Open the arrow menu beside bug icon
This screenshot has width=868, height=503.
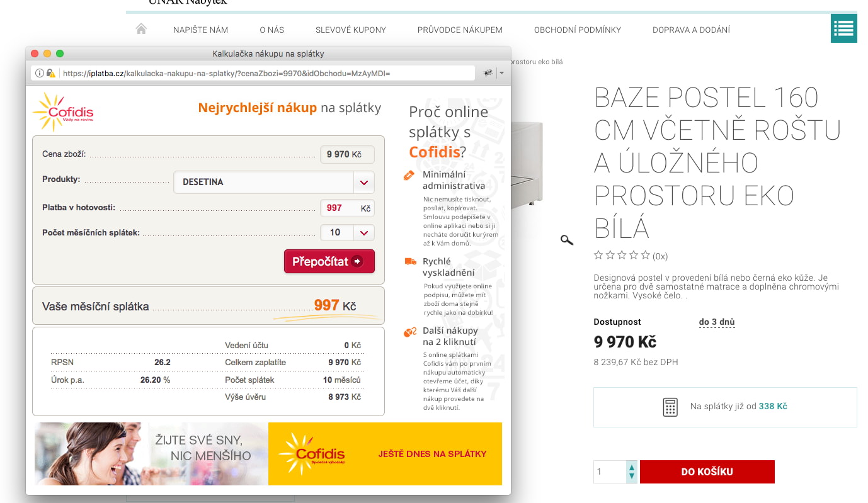tap(501, 73)
